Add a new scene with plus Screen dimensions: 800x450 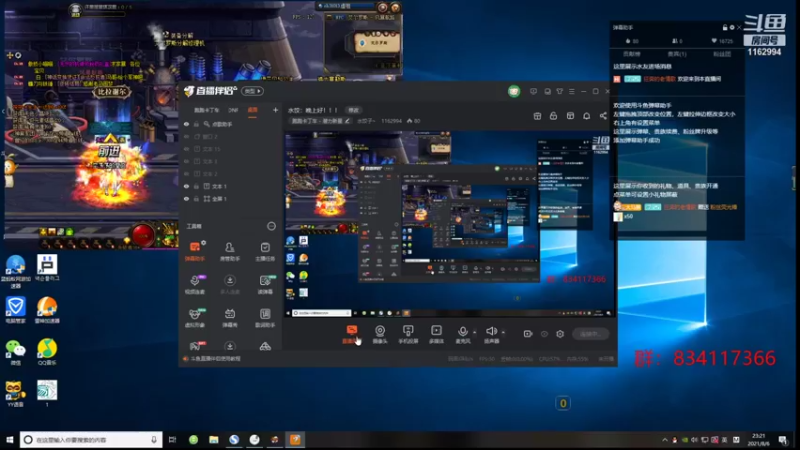(276, 110)
